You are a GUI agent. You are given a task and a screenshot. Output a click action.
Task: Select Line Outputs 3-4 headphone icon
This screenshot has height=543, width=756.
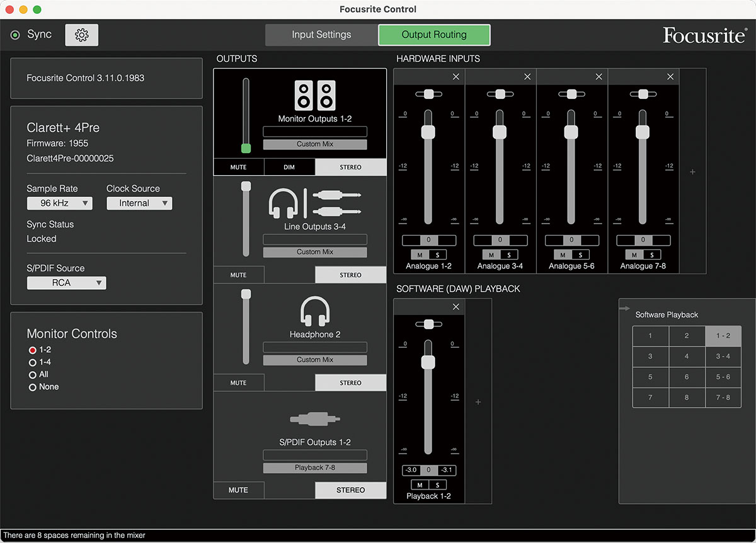(283, 204)
